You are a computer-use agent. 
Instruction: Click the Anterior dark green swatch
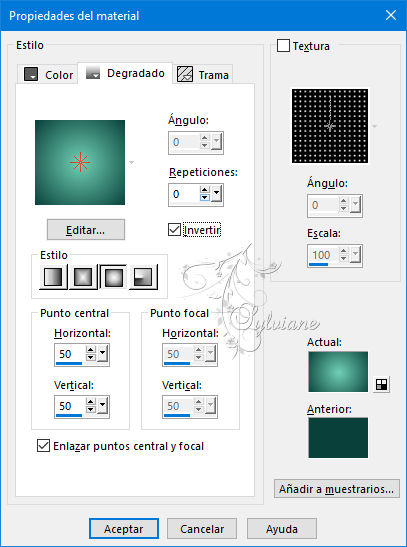click(x=338, y=437)
